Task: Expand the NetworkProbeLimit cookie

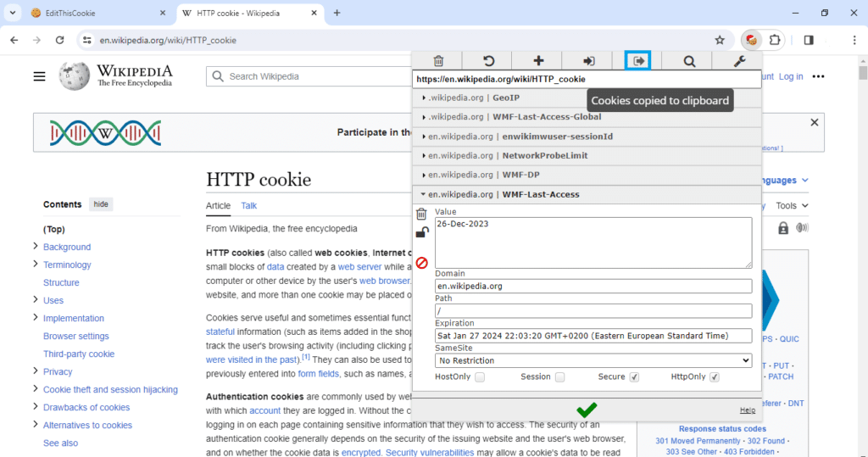Action: 587,156
